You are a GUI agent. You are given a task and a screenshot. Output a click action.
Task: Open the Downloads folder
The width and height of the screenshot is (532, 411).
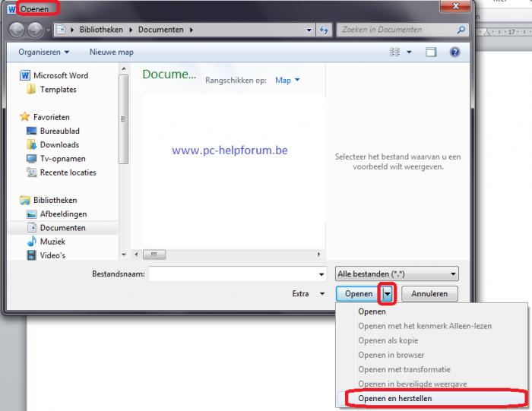click(52, 145)
